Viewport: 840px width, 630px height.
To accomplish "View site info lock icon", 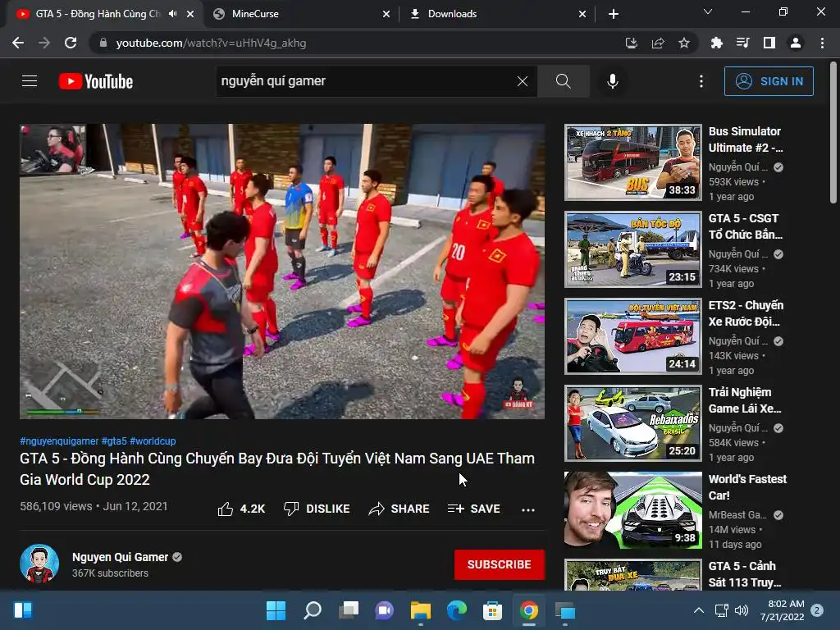I will point(103,43).
